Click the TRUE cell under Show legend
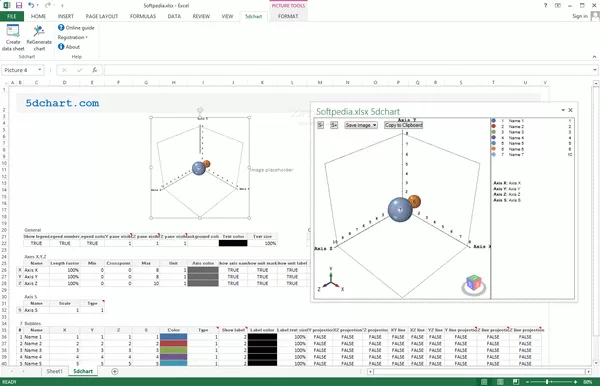The height and width of the screenshot is (386, 600). (x=36, y=243)
